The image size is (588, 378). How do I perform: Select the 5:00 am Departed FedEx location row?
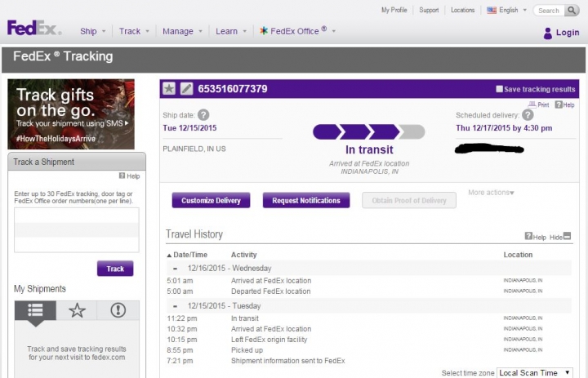click(x=369, y=291)
